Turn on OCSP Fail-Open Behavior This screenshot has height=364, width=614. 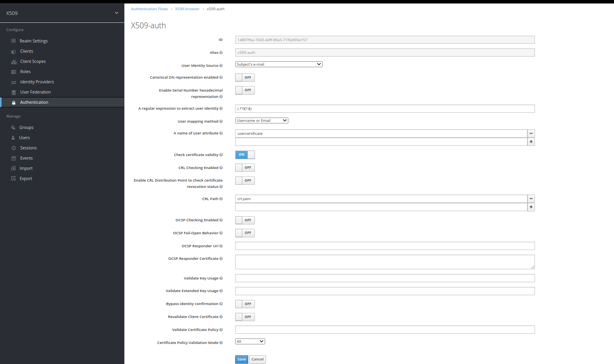(x=245, y=233)
